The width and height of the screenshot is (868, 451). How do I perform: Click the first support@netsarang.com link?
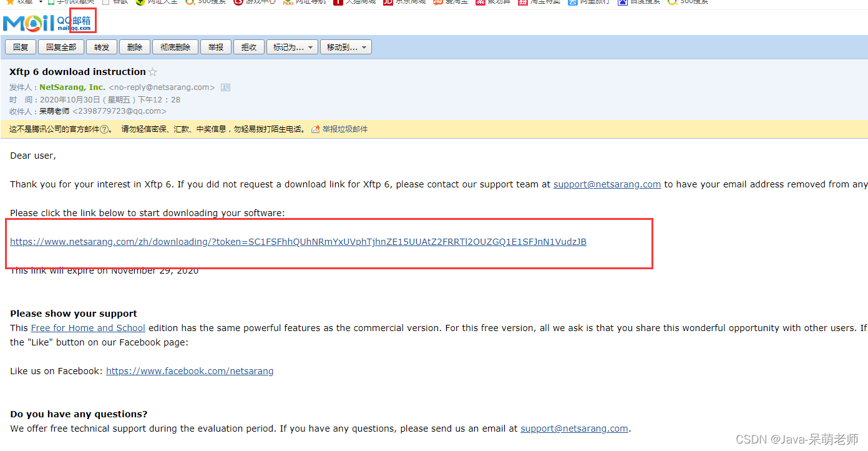coord(607,184)
